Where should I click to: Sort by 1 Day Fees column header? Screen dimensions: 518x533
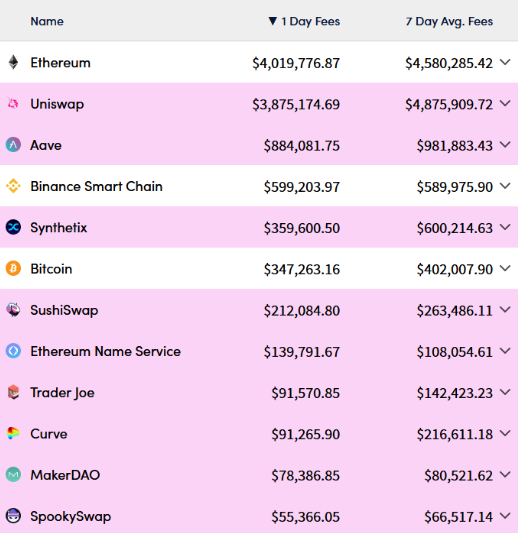click(304, 21)
